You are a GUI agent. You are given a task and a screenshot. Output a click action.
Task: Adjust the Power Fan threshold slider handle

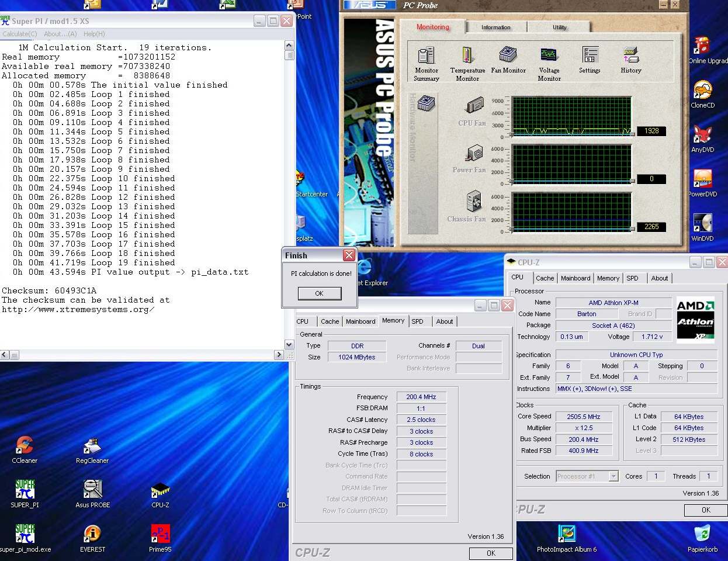pyautogui.click(x=633, y=182)
